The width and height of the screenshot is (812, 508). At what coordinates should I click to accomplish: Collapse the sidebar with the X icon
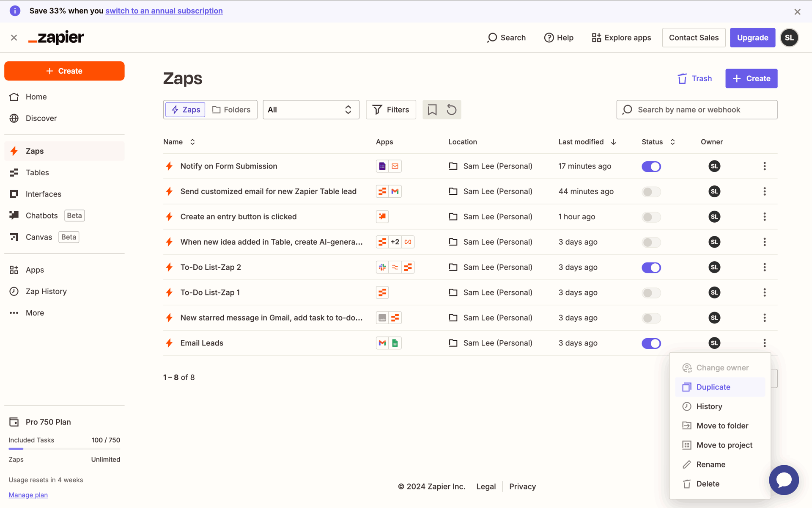tap(14, 38)
